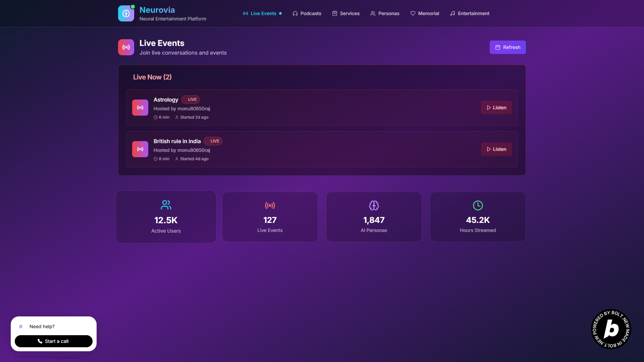Go to the Services menu item

(x=346, y=13)
